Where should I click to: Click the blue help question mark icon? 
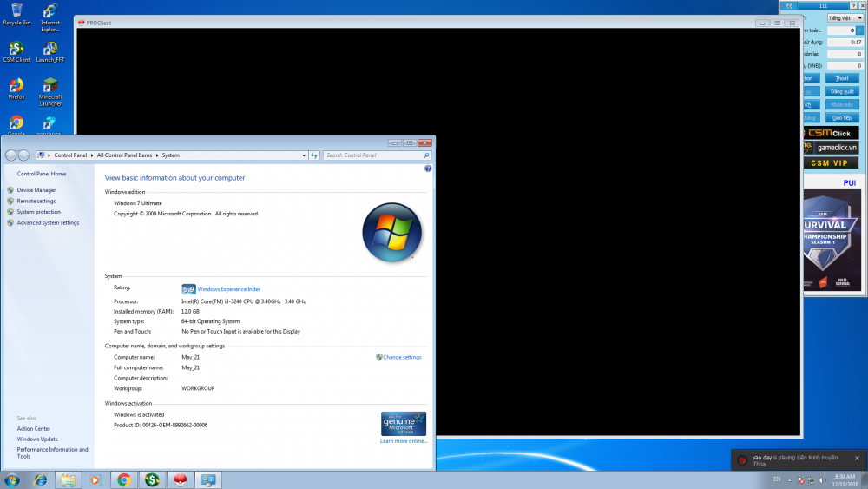click(428, 169)
